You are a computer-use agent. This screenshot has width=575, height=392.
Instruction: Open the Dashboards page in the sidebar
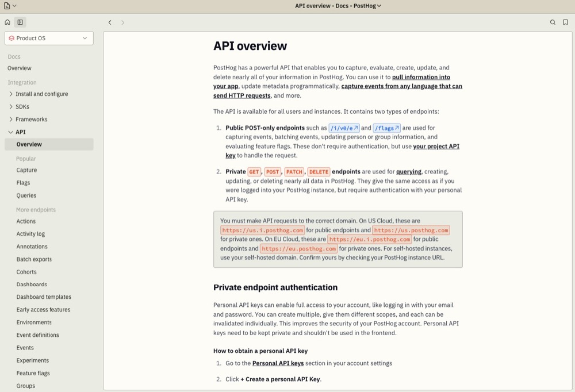(32, 284)
